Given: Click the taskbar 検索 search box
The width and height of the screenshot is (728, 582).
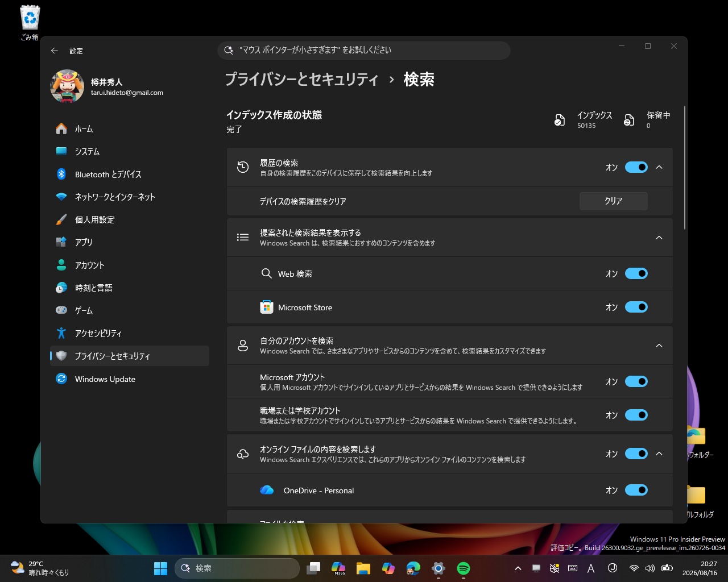Looking at the screenshot, I should pyautogui.click(x=237, y=568).
